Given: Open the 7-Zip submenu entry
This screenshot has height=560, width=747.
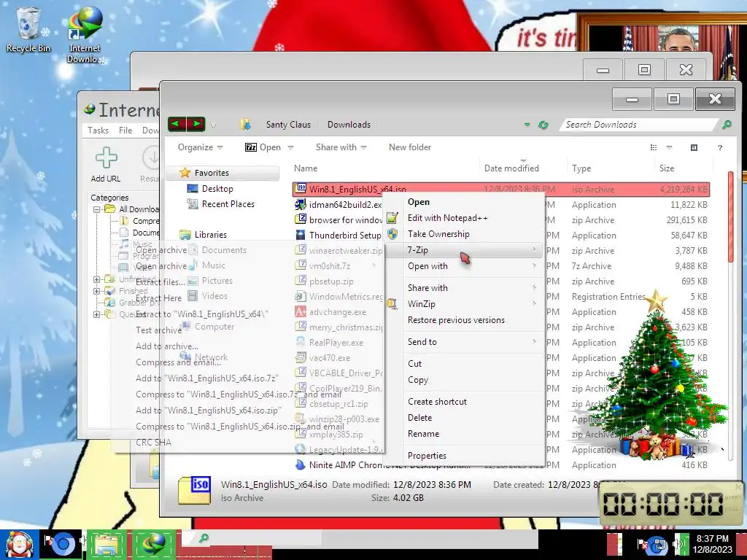Looking at the screenshot, I should click(464, 250).
